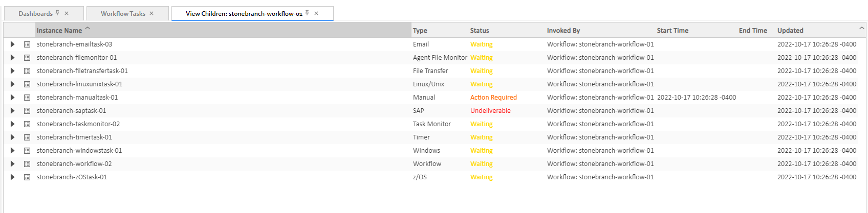
Task: Expand stonebranch-zOStask-01 row arrow
Action: (13, 177)
